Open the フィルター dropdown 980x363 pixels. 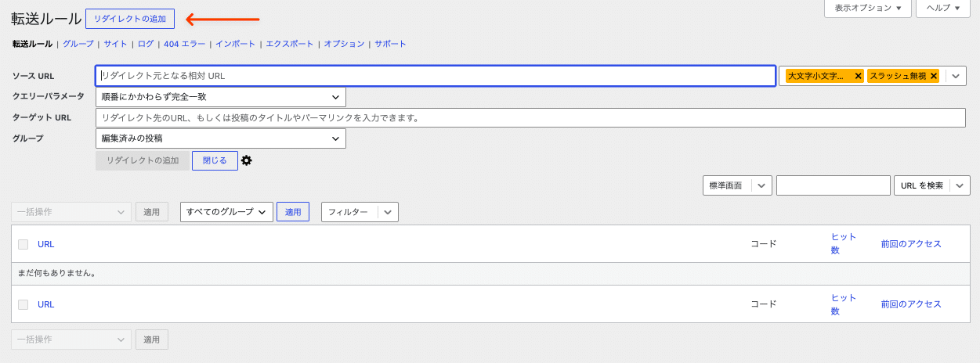360,212
